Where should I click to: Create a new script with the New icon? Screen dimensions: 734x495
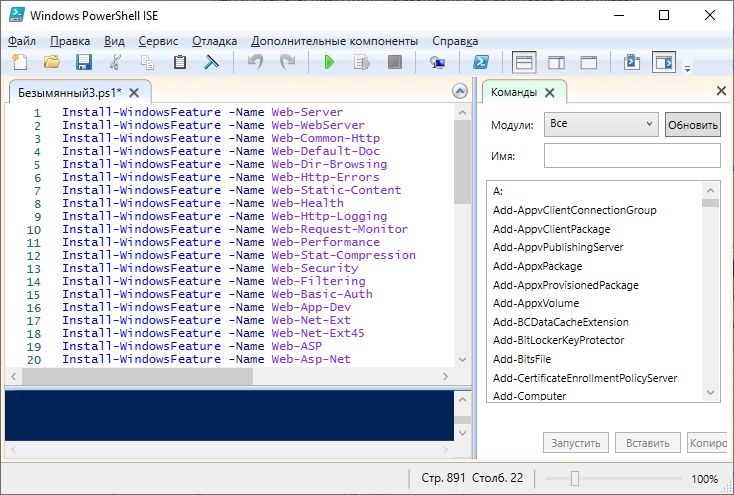(20, 62)
